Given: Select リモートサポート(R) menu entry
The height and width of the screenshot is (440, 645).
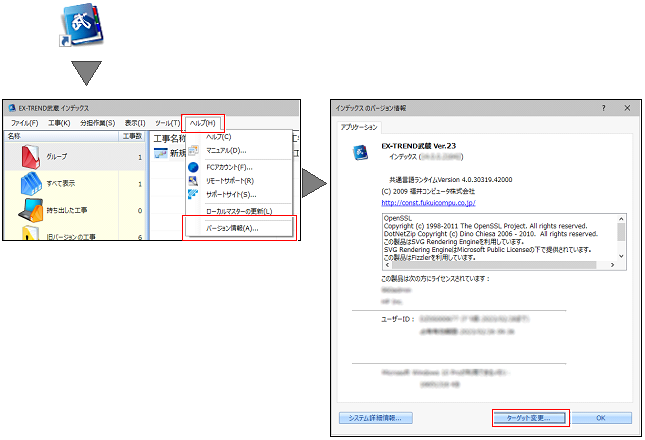Looking at the screenshot, I should pos(230,181).
